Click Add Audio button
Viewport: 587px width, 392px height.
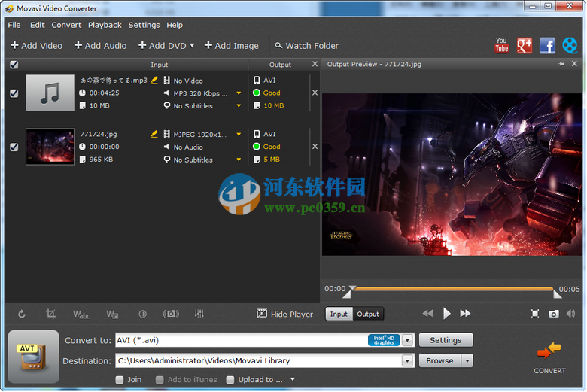pyautogui.click(x=100, y=46)
